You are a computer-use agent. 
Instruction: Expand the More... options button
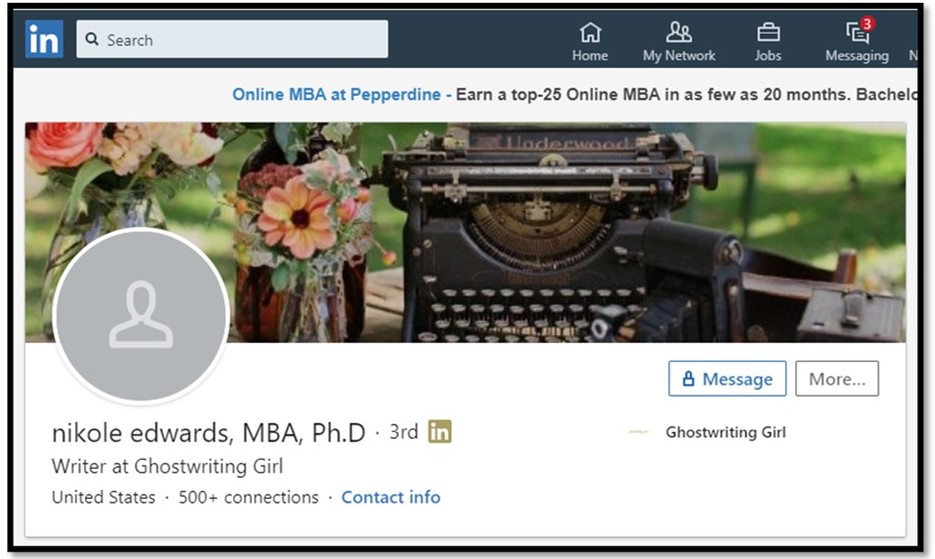(837, 378)
